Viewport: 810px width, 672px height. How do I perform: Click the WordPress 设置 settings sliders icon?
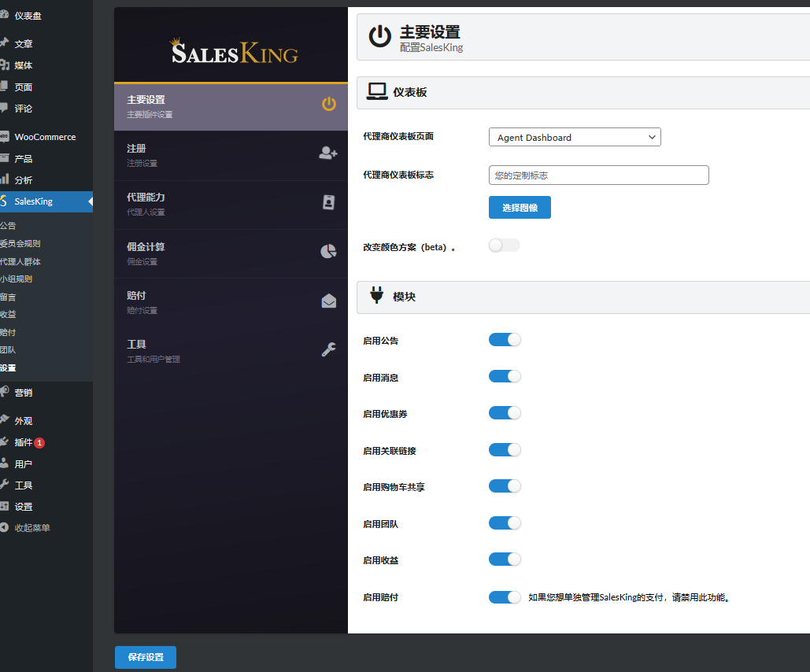click(x=4, y=506)
